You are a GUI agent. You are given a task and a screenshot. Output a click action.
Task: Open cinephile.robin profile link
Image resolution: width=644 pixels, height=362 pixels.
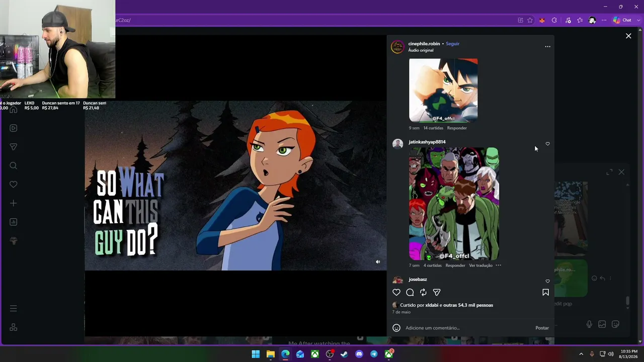click(424, 44)
